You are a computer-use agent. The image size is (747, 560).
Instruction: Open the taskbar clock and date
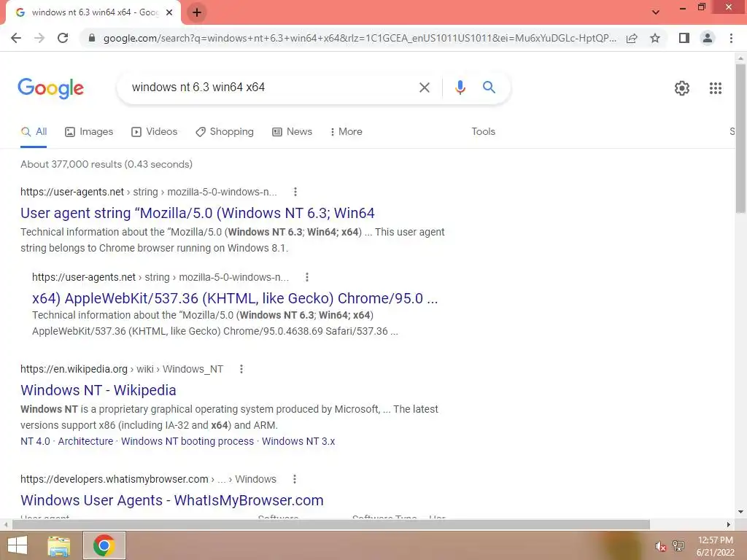click(715, 546)
